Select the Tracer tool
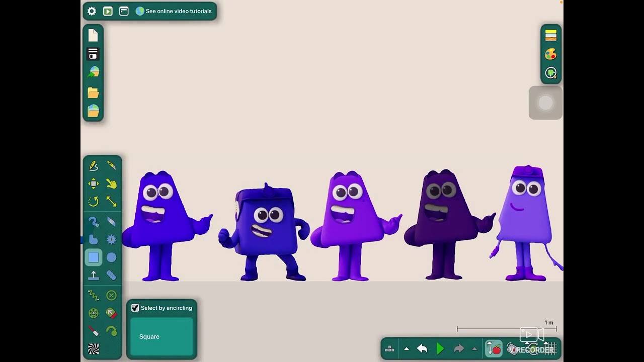 111,331
